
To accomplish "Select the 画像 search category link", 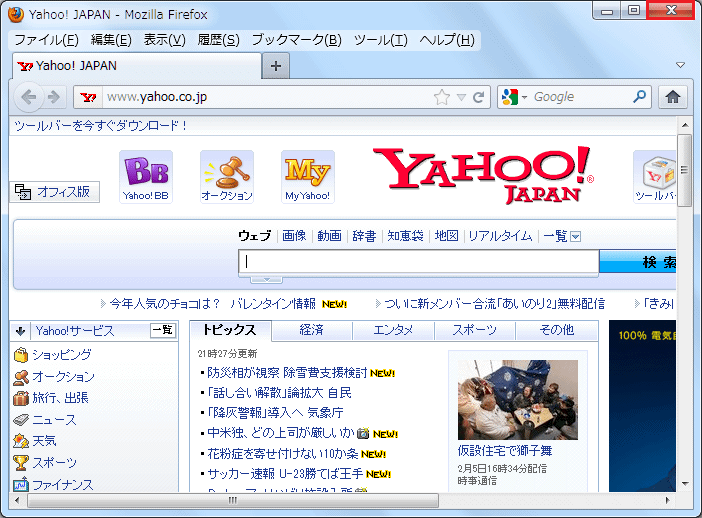I will (294, 235).
